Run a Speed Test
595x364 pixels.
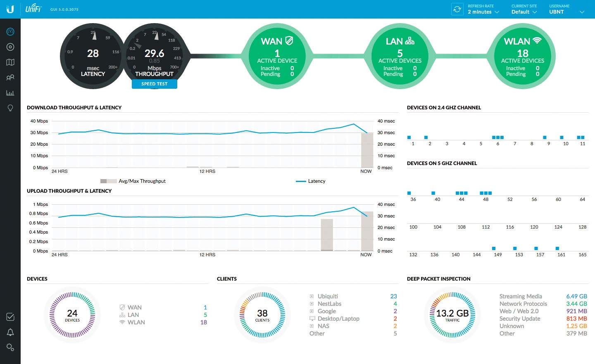point(154,84)
